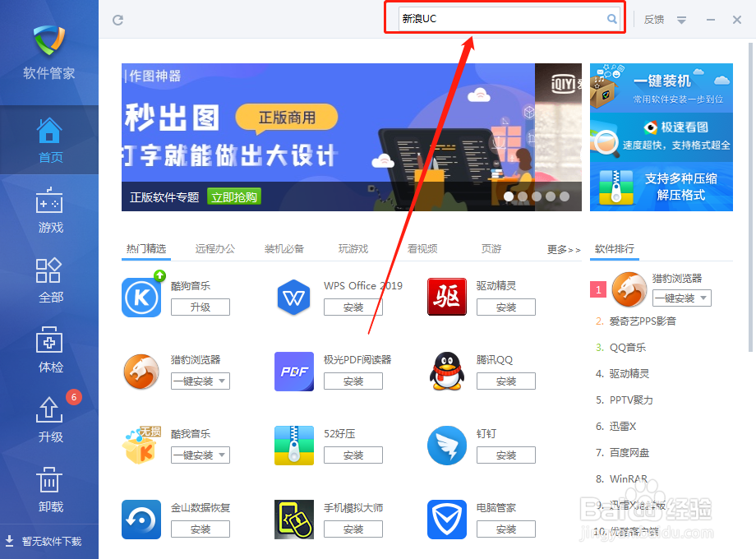Click the 极光PDF阅读器 PDF icon

(x=293, y=372)
